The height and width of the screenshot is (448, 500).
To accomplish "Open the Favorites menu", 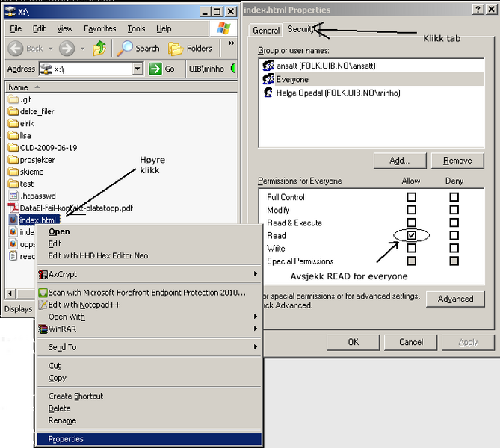I will [99, 28].
